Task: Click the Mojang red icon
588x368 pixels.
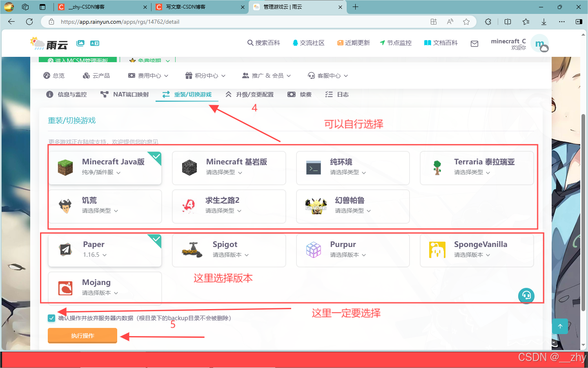Action: tap(65, 288)
